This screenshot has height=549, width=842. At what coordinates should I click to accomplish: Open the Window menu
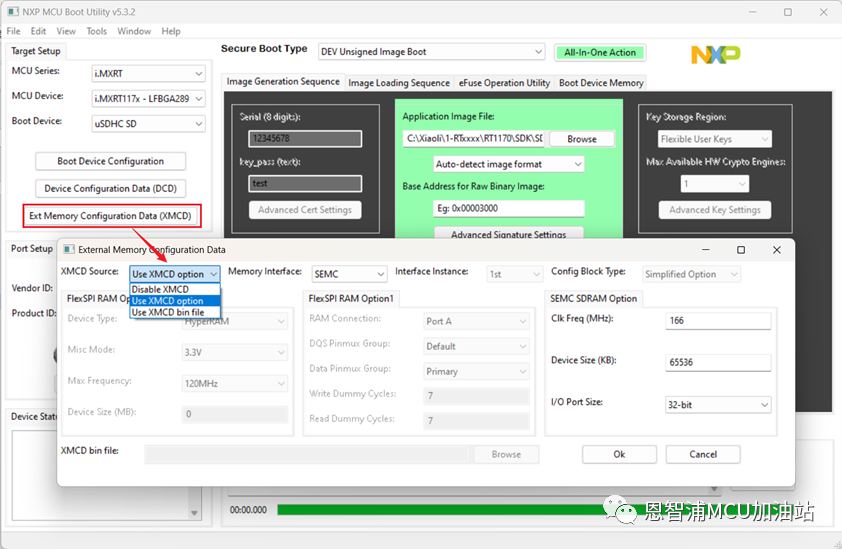134,31
